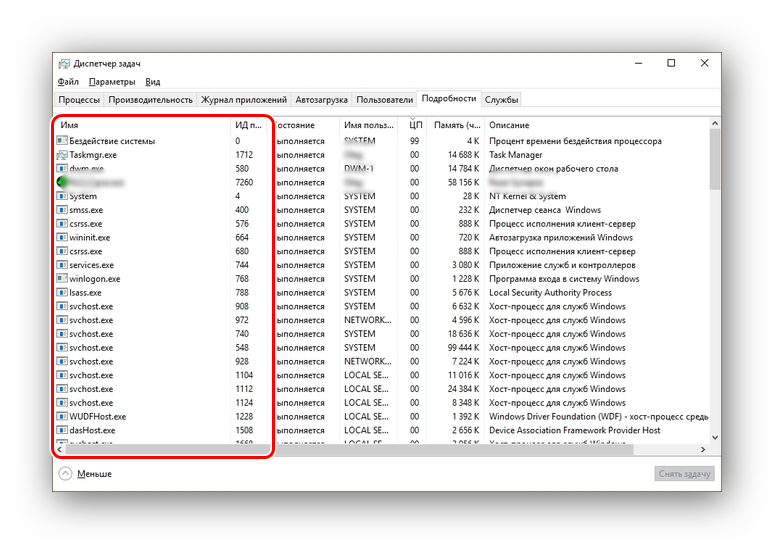Open the Вид menu
The width and height of the screenshot is (774, 544).
[x=153, y=81]
